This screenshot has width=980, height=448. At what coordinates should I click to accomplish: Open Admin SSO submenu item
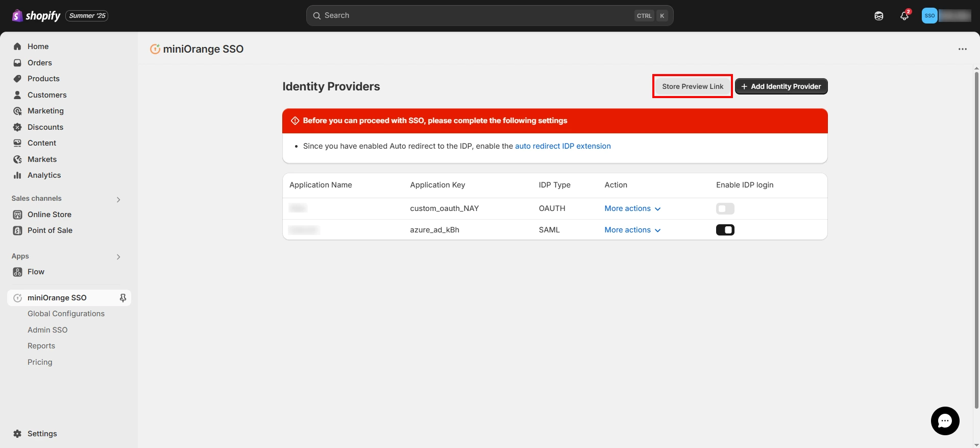point(47,330)
